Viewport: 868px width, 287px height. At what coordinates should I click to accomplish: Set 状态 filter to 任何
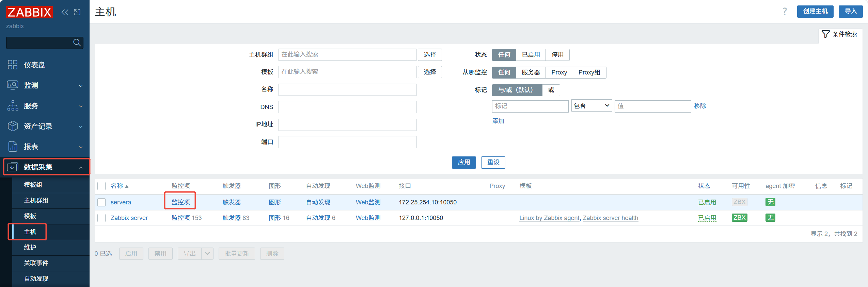click(x=504, y=55)
